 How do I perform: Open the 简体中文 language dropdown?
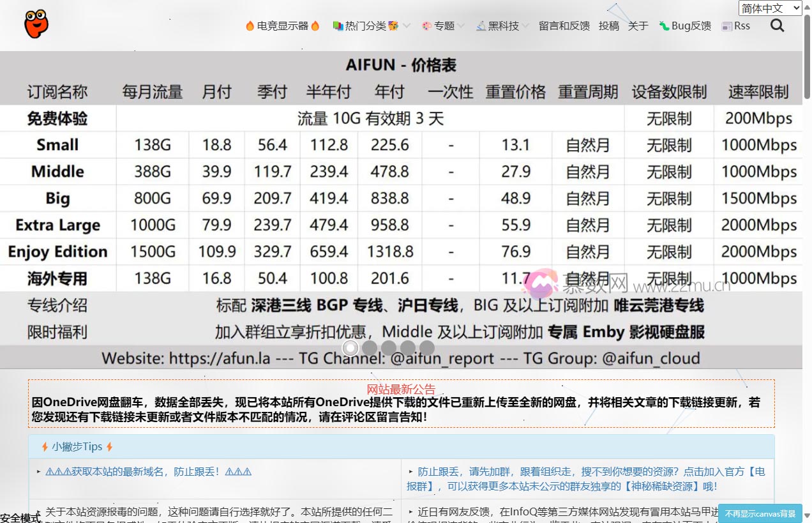[x=770, y=8]
